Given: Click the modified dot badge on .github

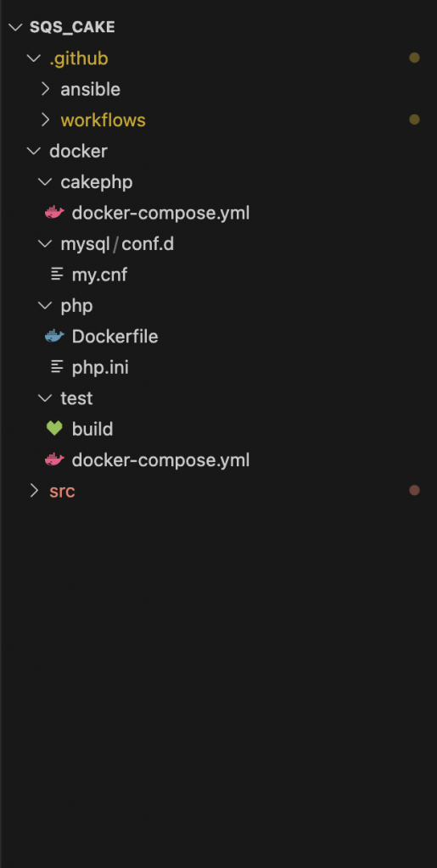Looking at the screenshot, I should click(x=414, y=58).
